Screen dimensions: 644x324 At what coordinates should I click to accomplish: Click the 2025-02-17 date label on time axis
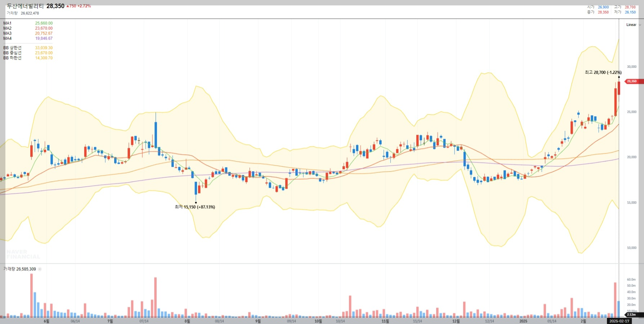(619, 321)
